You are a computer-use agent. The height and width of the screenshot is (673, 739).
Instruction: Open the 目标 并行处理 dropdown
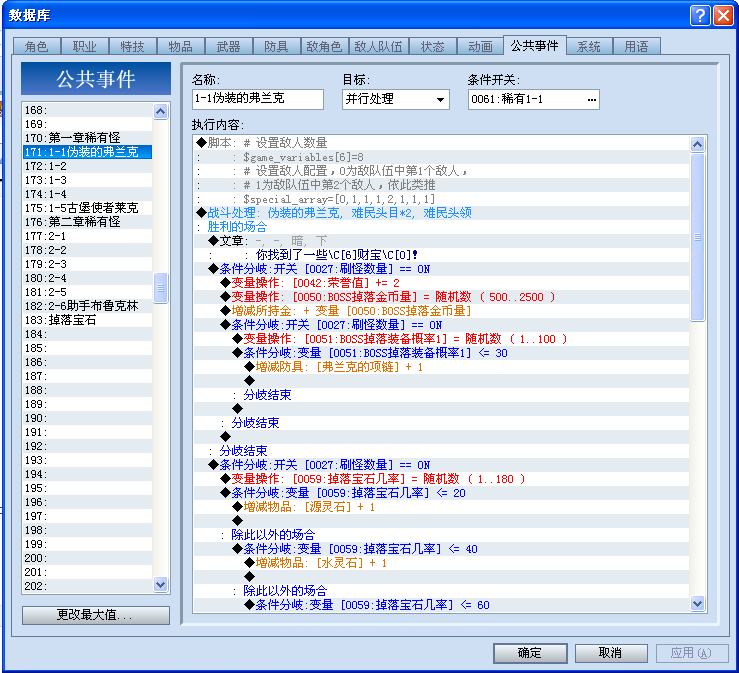(440, 99)
